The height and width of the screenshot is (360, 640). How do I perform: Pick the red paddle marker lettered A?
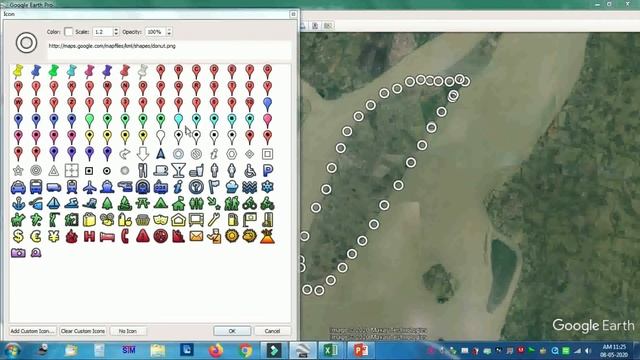pos(160,71)
